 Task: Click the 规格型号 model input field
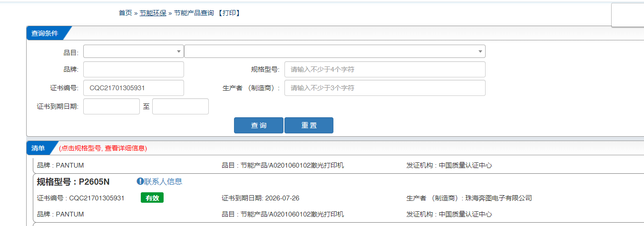(x=385, y=69)
